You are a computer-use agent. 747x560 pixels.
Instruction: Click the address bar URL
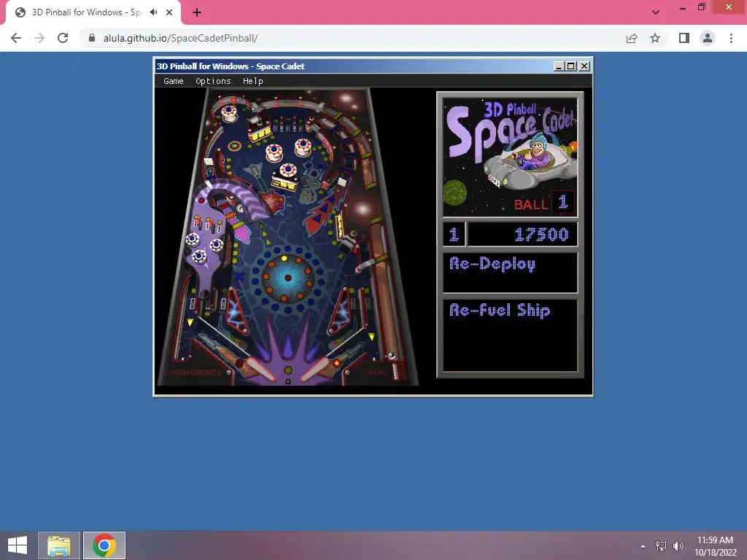point(181,38)
